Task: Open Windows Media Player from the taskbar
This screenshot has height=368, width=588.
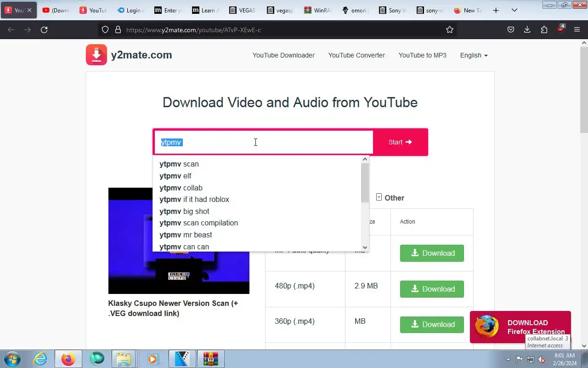Action: pos(153,359)
